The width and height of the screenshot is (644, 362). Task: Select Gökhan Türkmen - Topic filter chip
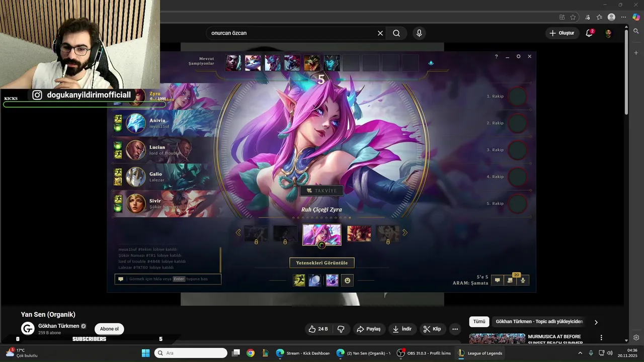click(539, 322)
